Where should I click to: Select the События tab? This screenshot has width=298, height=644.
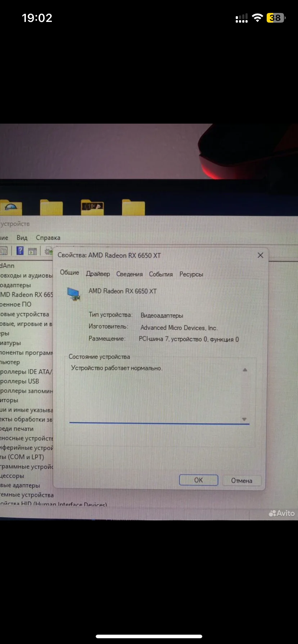tap(161, 274)
